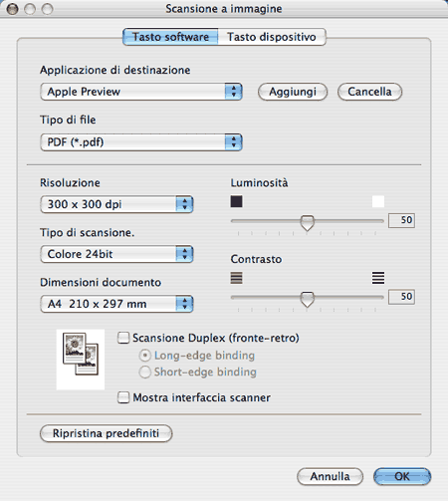This screenshot has width=448, height=501.
Task: Toggle Mostra interfaccia scanner checkbox
Action: point(123,397)
